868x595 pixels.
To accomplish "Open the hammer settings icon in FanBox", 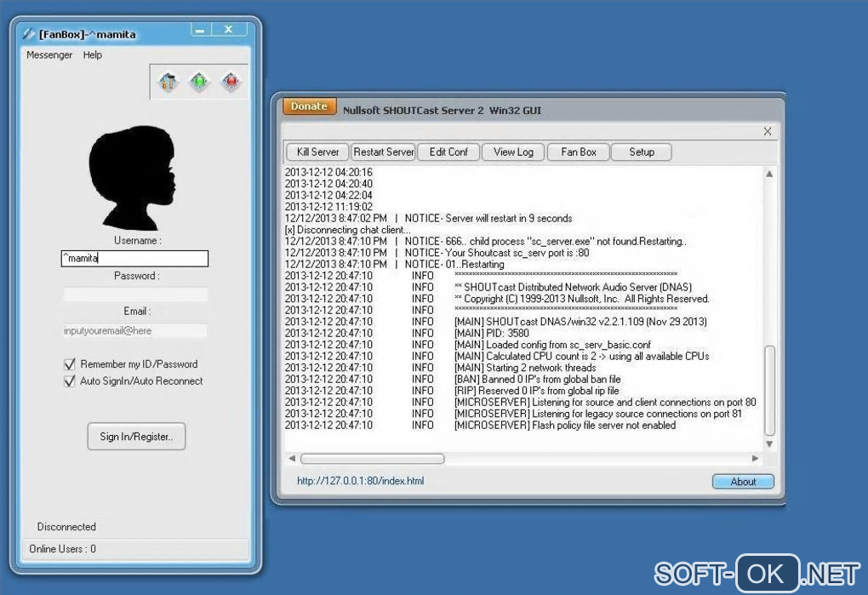I will coord(168,82).
